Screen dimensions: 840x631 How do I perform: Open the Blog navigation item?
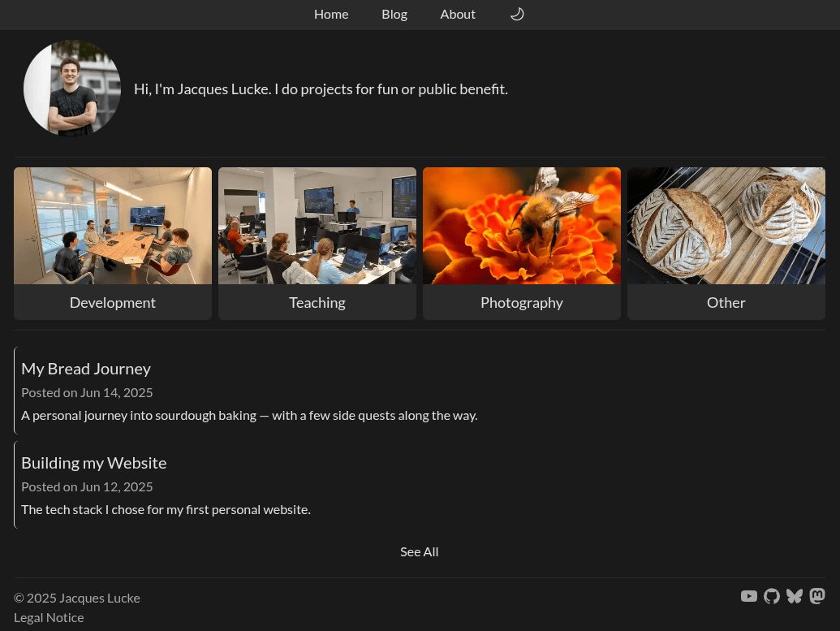tap(394, 14)
